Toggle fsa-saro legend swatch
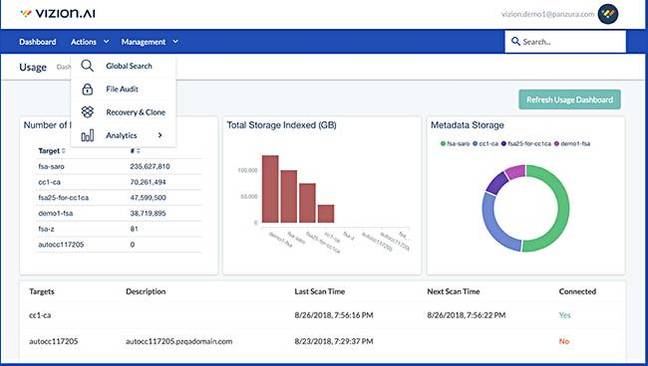 443,144
